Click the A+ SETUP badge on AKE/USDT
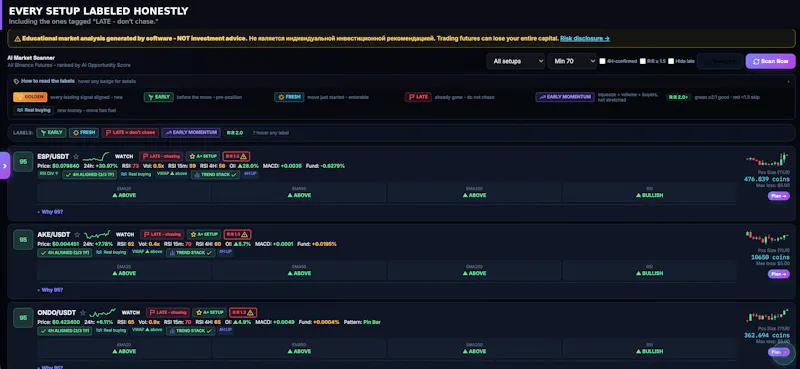 pos(204,234)
